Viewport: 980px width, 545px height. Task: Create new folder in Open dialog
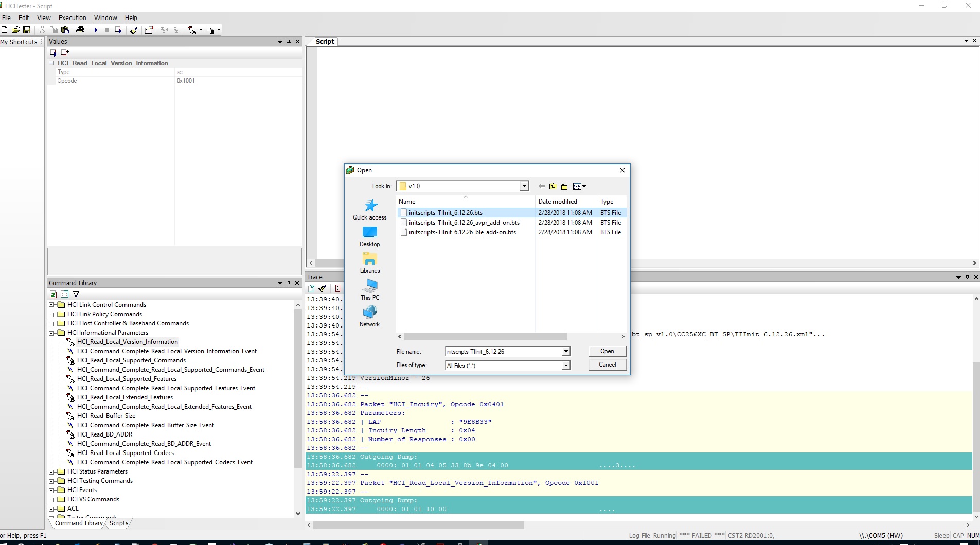[565, 186]
